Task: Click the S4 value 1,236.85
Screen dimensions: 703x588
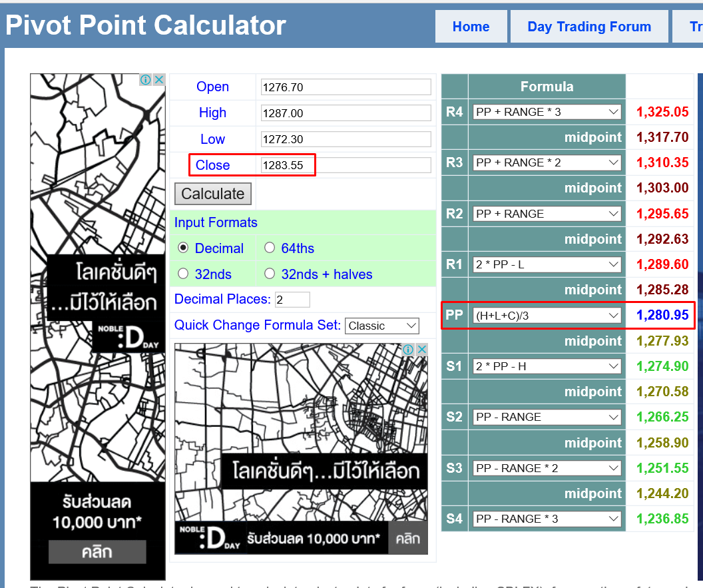Action: [662, 519]
